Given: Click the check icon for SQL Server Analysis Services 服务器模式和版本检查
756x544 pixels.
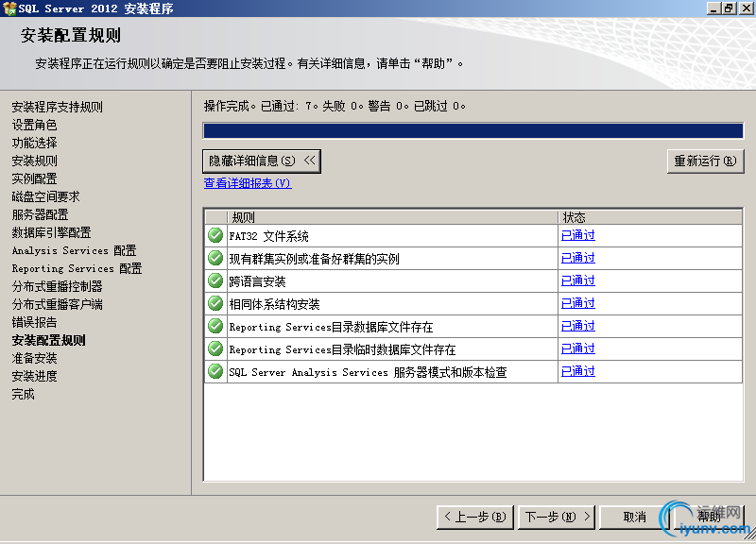Looking at the screenshot, I should tap(215, 371).
